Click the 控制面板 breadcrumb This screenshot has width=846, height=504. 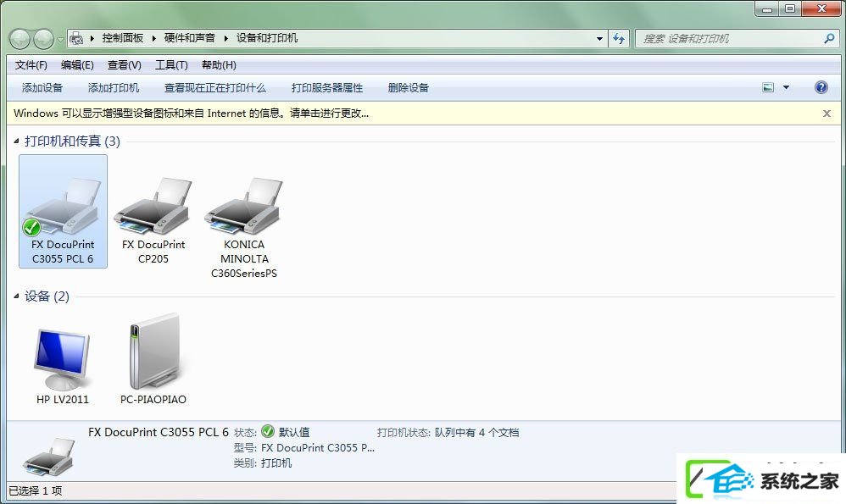(122, 38)
